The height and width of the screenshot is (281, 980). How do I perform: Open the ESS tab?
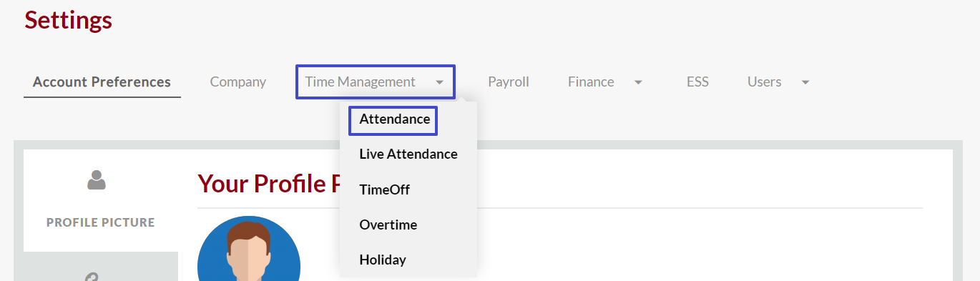click(697, 82)
